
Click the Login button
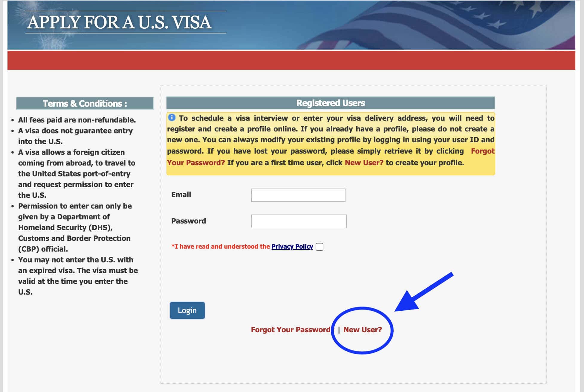click(x=187, y=310)
